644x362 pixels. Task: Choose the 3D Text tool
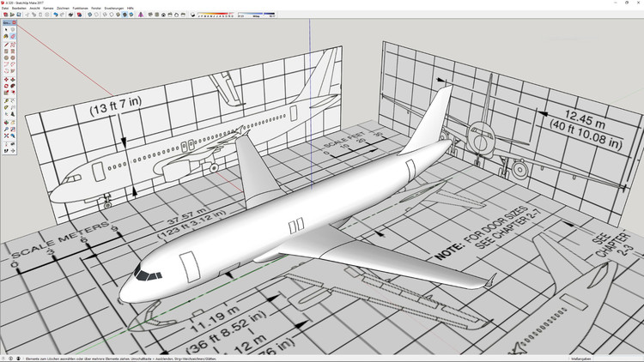tap(13, 114)
